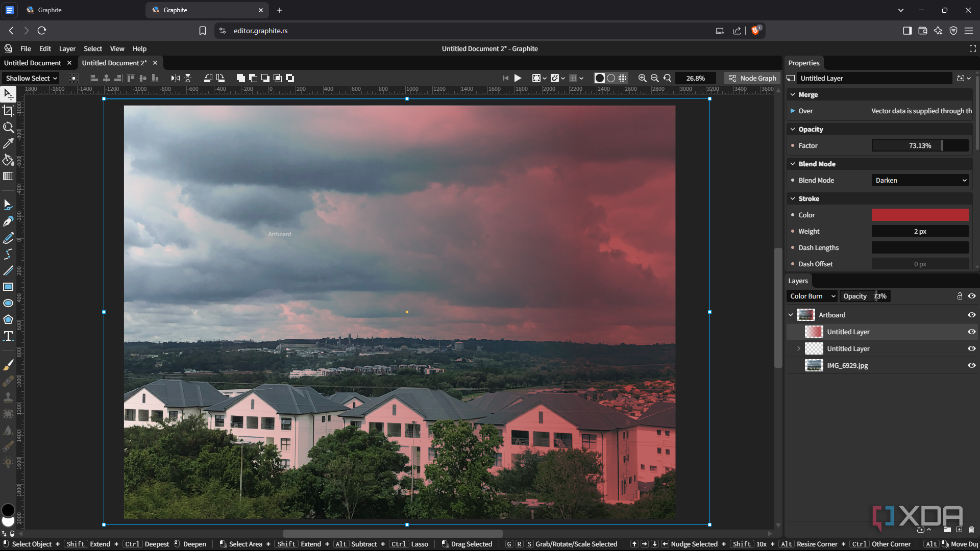Select the Brush tool

8,365
